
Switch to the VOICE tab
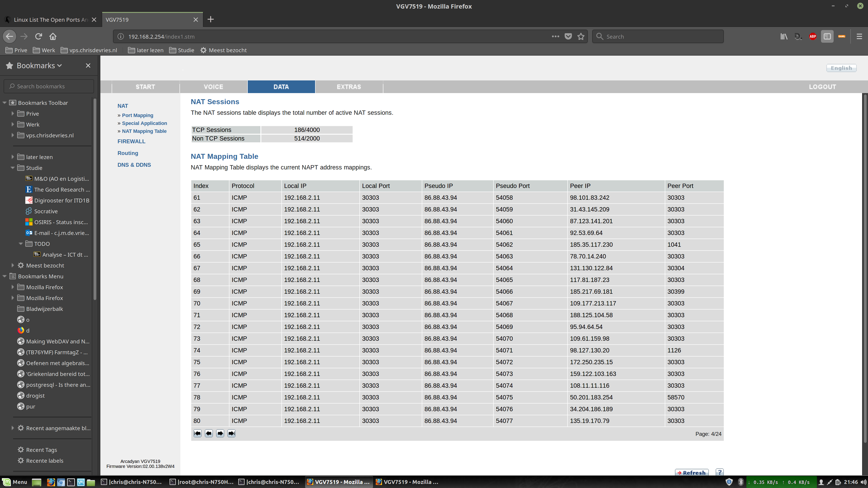click(x=213, y=87)
